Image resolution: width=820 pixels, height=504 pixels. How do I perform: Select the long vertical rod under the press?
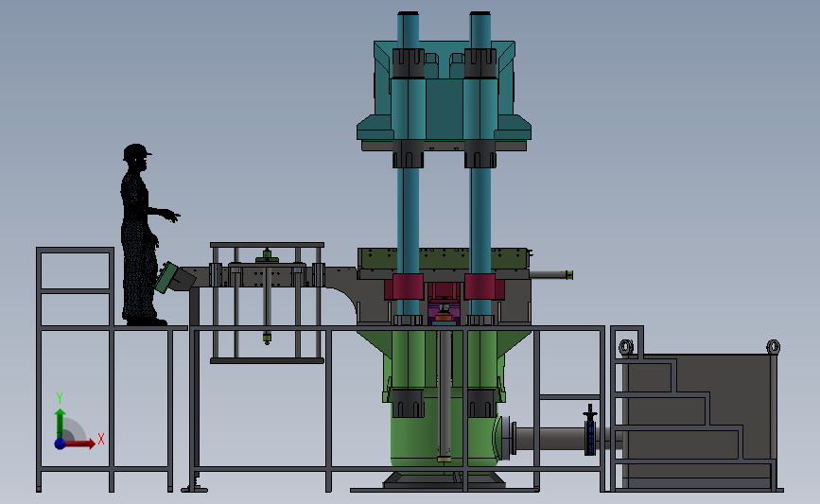click(445, 395)
